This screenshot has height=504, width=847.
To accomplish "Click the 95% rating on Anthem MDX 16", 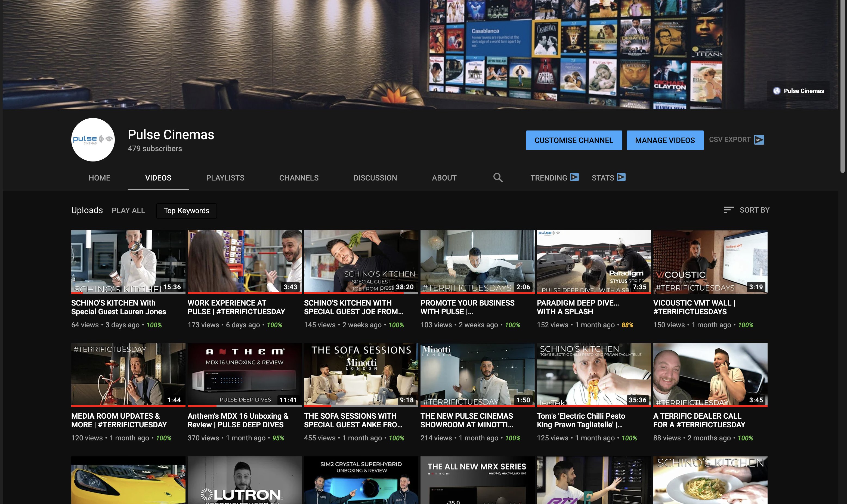I will pos(278,438).
